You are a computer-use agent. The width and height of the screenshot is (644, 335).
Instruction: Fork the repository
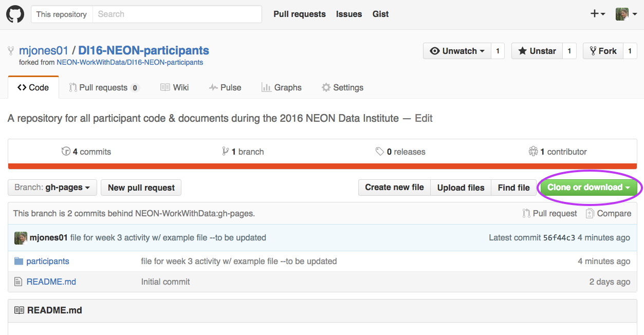603,51
